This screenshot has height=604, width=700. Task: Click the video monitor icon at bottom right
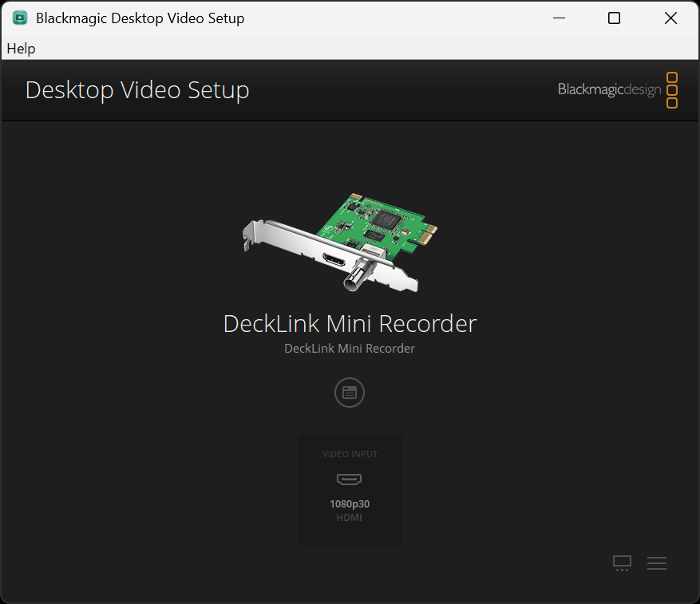(622, 563)
